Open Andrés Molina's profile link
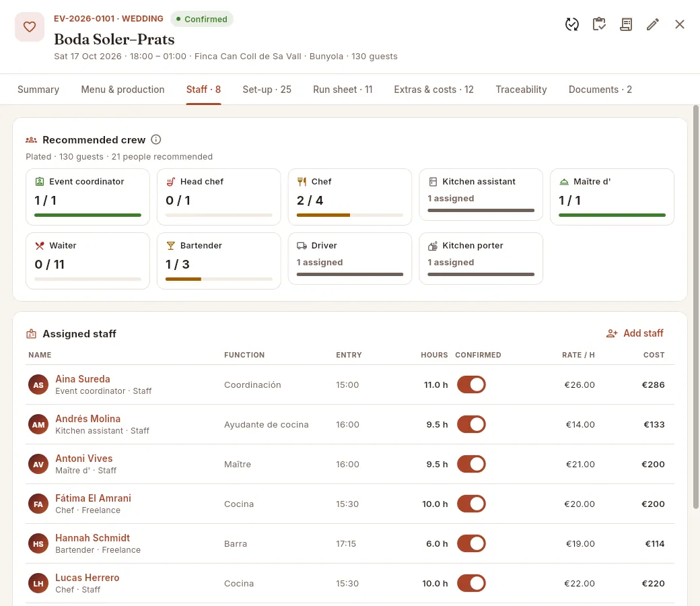Screen dimensions: 700x606 click(x=88, y=418)
